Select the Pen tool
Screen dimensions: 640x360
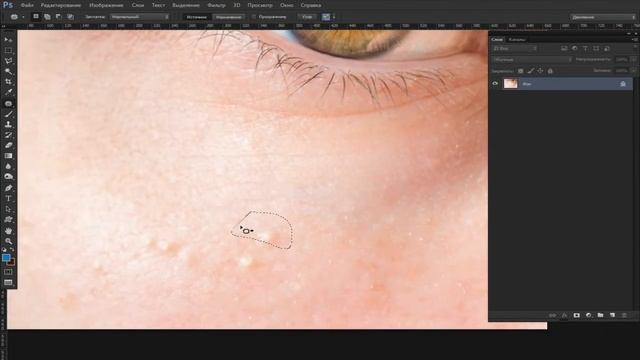click(8, 188)
